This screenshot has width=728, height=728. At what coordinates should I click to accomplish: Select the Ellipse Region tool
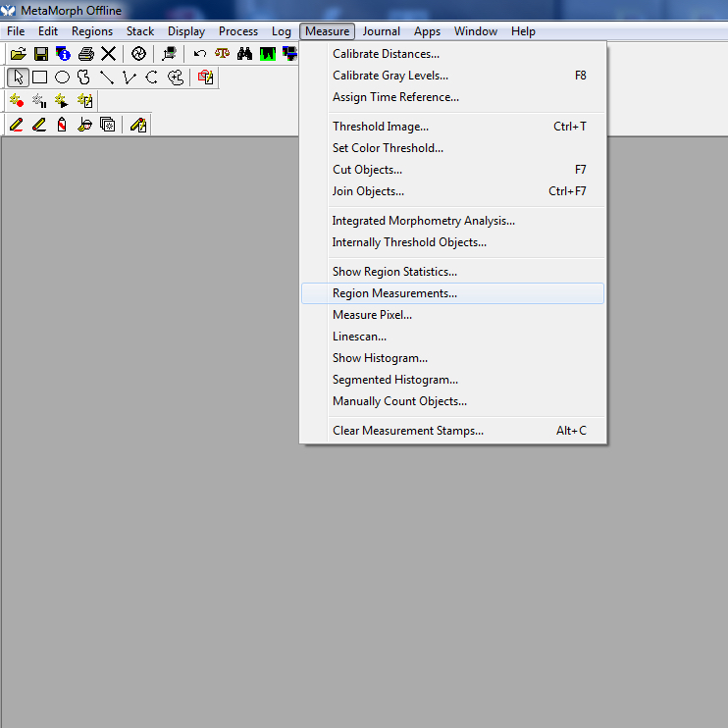click(62, 78)
